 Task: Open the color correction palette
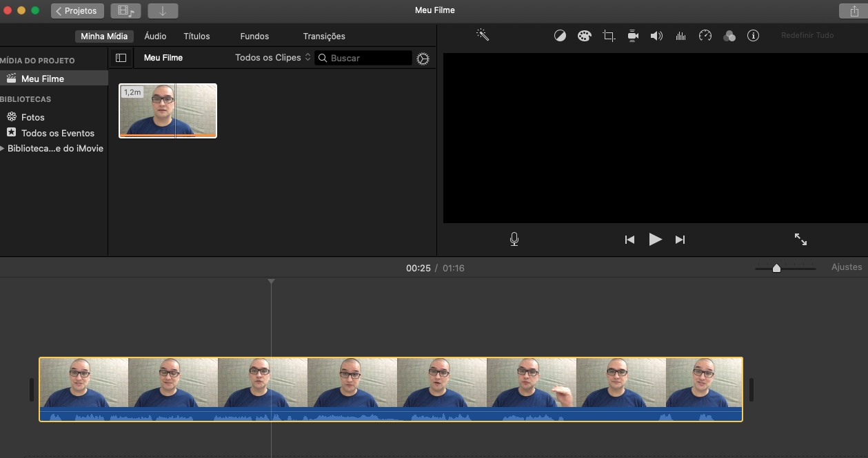tap(584, 36)
